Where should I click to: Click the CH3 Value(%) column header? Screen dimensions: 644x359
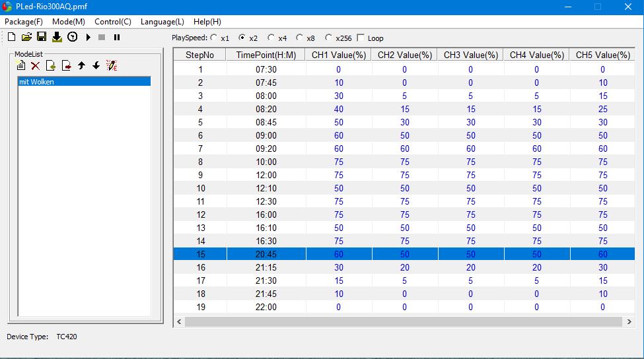[471, 55]
